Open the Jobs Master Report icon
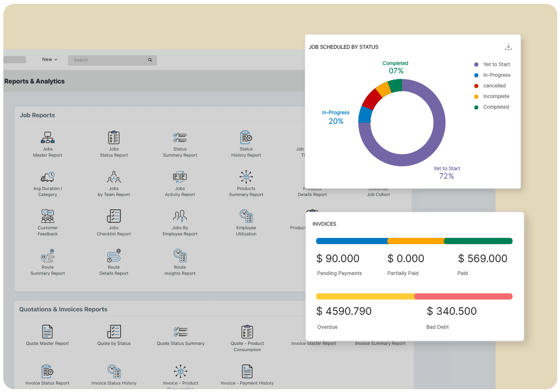Image resolution: width=560 pixels, height=392 pixels. [48, 138]
